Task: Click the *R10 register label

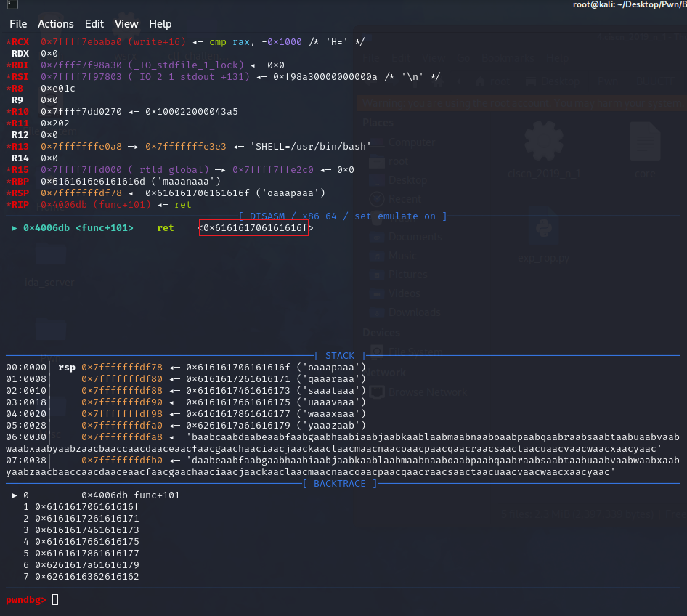Action: (x=17, y=112)
